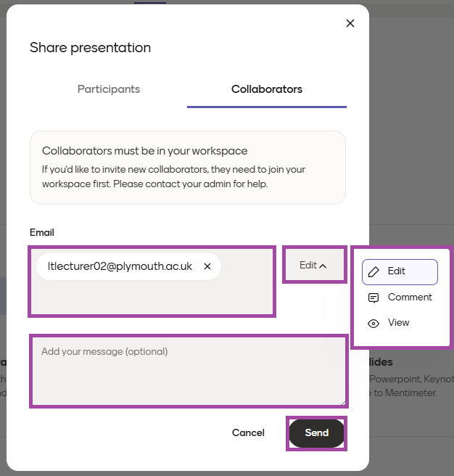Viewport: 454px width, 476px height.
Task: Choose Comment permission option
Action: [x=400, y=297]
